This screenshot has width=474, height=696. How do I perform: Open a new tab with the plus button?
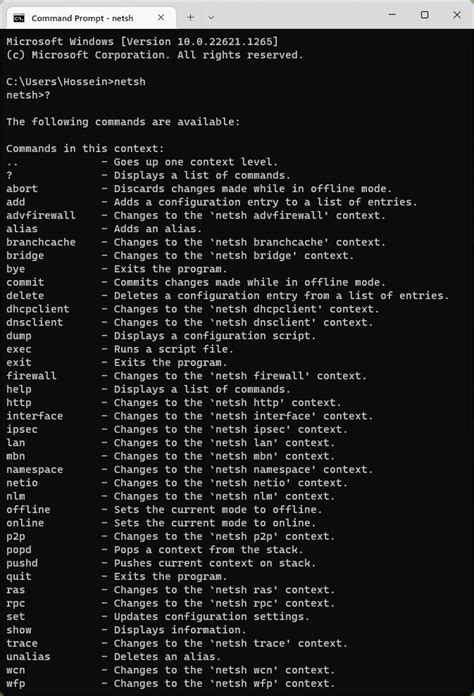(190, 17)
